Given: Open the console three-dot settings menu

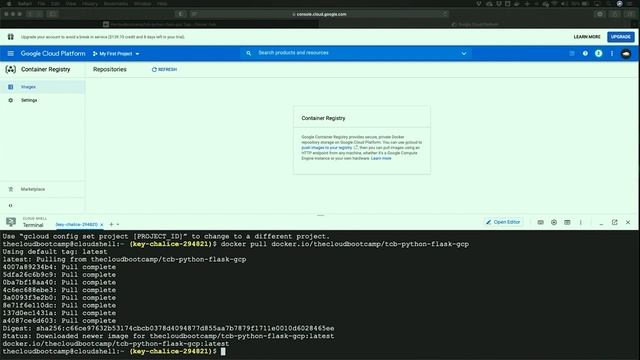Looking at the screenshot, I should point(612,53).
